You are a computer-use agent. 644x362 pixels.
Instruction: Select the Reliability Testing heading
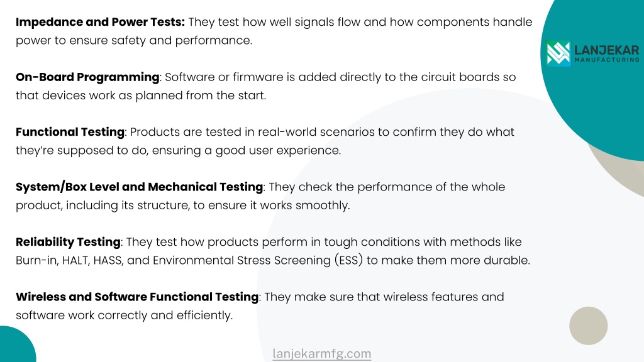pos(68,242)
